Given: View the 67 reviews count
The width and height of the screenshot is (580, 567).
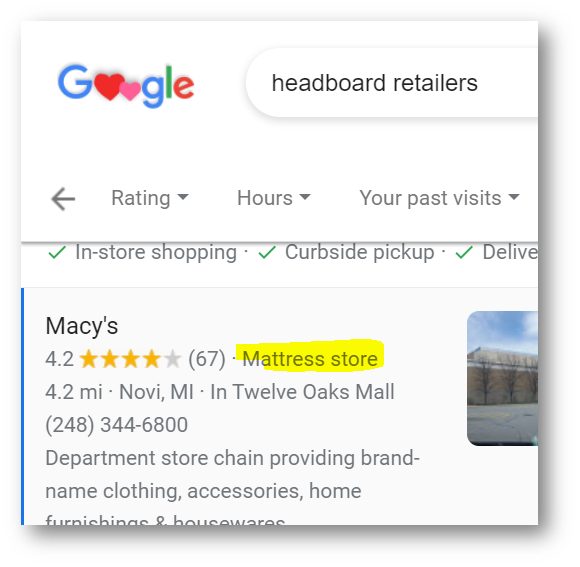Looking at the screenshot, I should point(207,359).
